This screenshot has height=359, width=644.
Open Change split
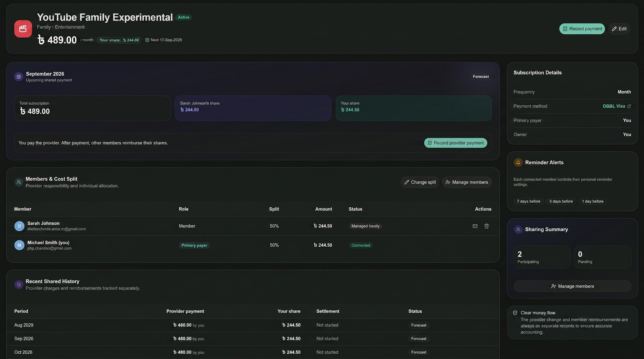(x=420, y=182)
